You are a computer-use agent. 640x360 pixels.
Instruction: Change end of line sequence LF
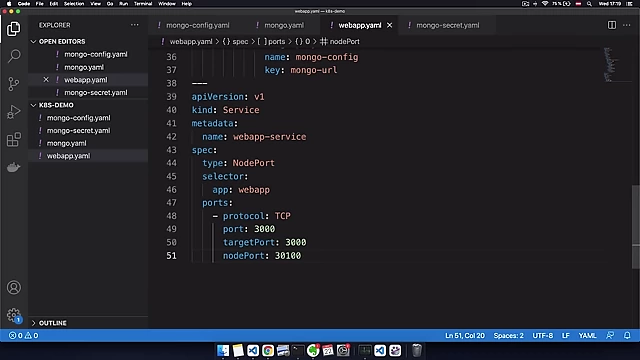(x=565, y=336)
